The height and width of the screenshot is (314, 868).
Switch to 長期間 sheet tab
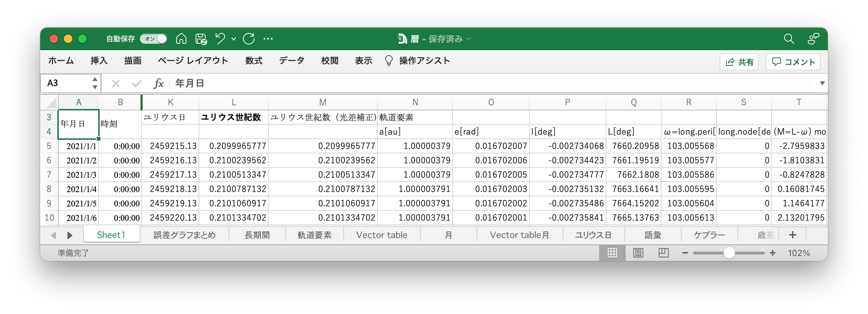[257, 235]
